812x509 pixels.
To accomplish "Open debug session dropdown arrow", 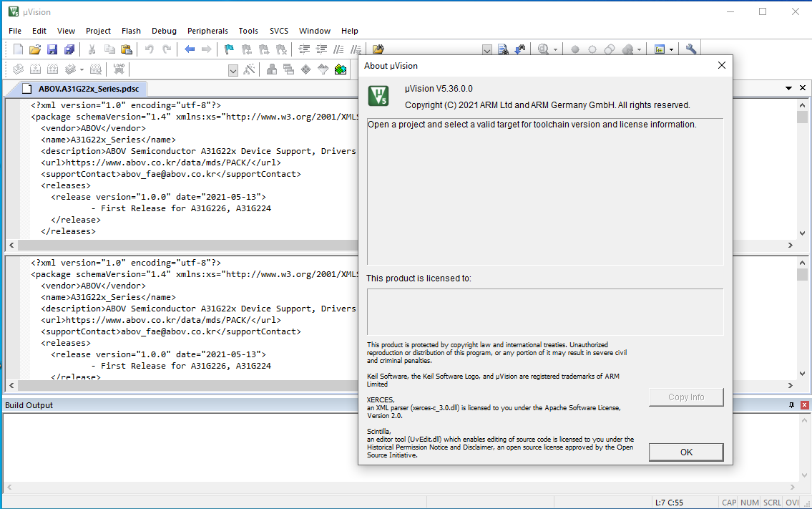I will (x=555, y=50).
